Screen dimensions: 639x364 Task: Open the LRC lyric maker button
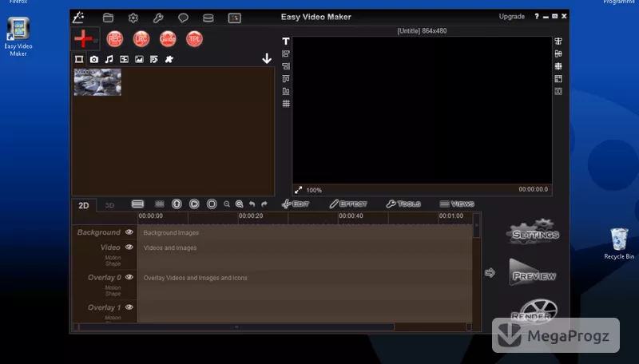click(141, 38)
